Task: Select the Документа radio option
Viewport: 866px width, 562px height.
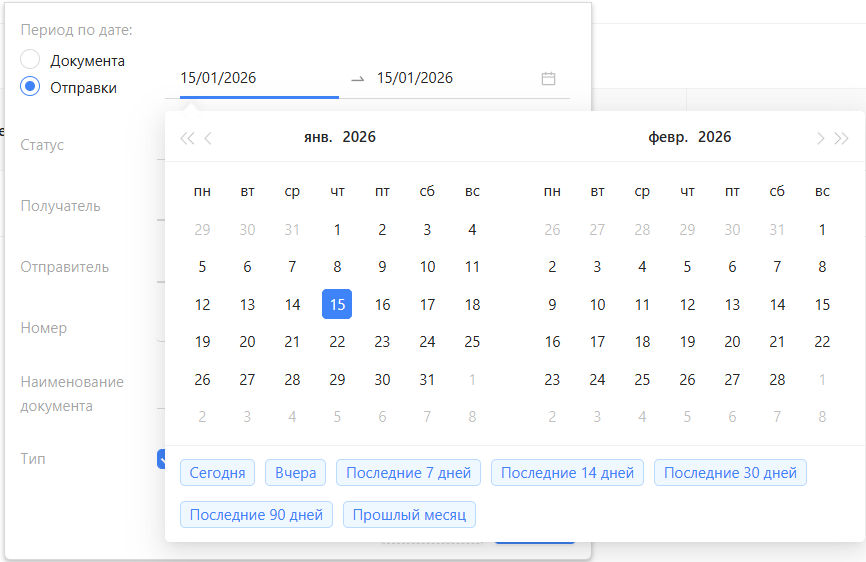Action: (x=30, y=60)
